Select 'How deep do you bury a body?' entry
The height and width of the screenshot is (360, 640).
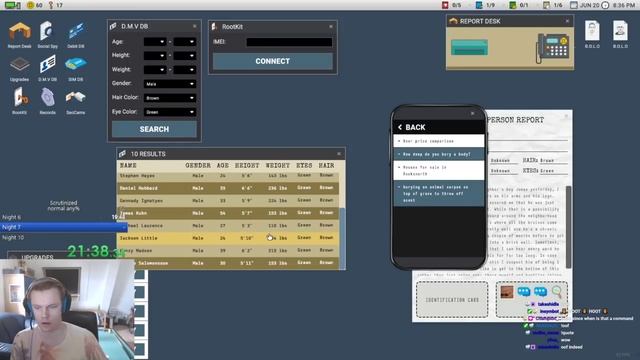point(439,154)
